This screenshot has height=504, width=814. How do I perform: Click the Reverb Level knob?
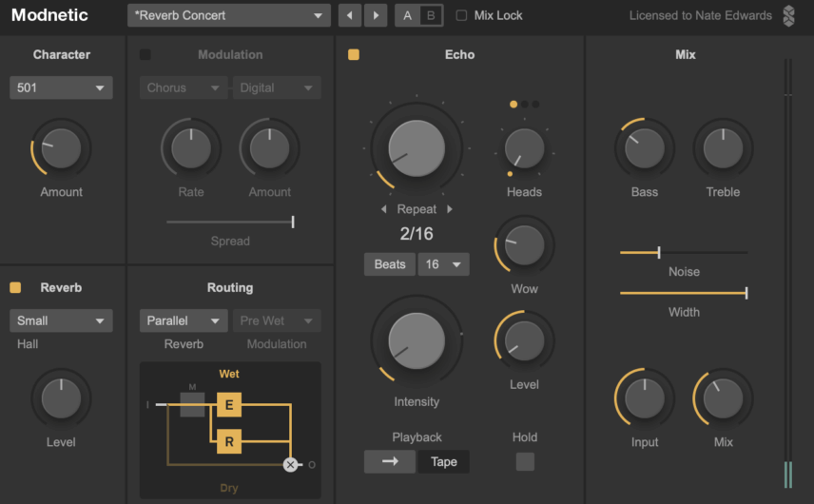pos(61,398)
